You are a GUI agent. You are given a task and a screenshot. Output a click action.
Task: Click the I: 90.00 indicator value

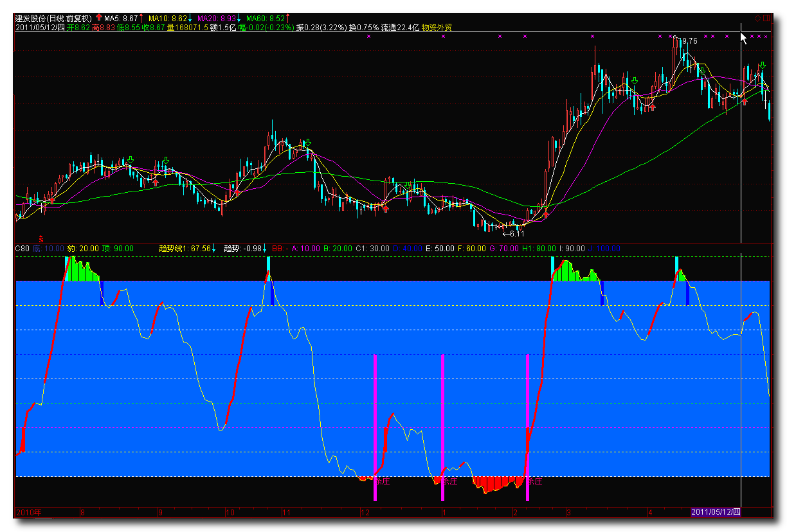pos(572,248)
